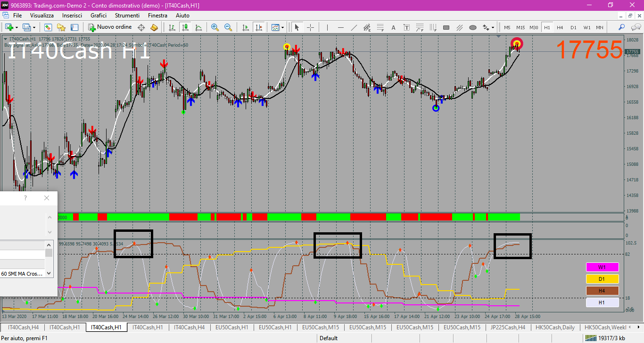
Task: Select the Trendline drawing tool
Action: point(354,27)
